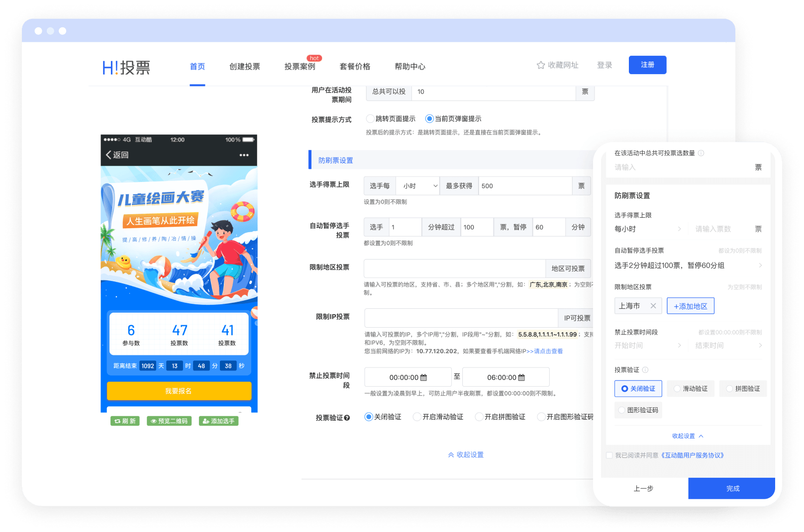The width and height of the screenshot is (804, 532).
Task: Click the hot badge on 投票案例
Action: pos(314,58)
